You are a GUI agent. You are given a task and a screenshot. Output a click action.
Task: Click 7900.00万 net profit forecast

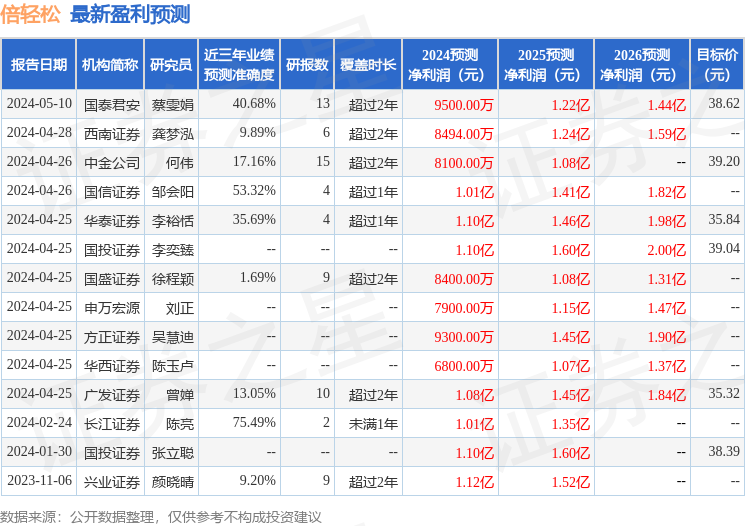pyautogui.click(x=464, y=308)
